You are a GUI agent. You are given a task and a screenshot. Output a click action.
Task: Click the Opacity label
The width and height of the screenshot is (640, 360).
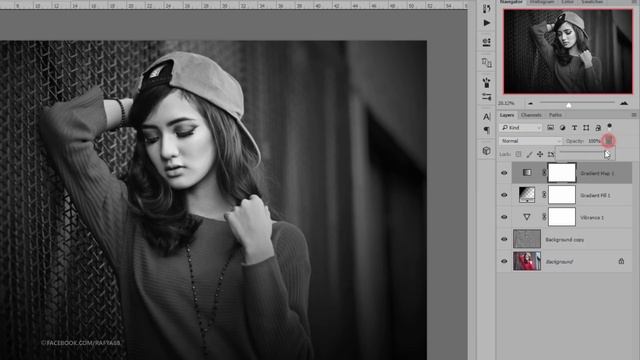[575, 141]
